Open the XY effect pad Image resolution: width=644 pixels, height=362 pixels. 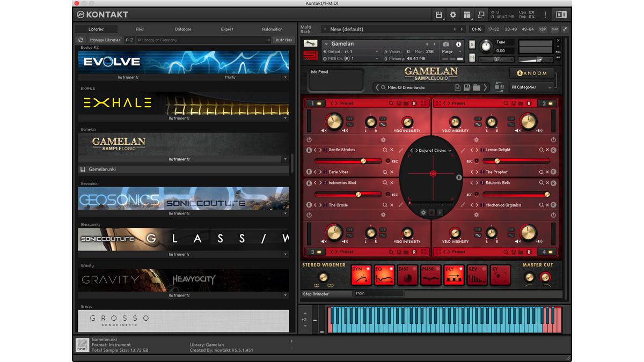point(500,275)
